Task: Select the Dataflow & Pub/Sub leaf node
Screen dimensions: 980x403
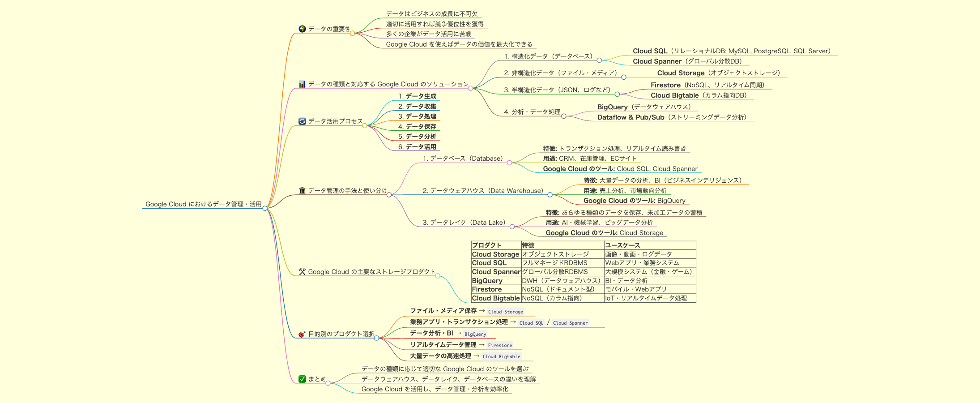Action: point(673,117)
